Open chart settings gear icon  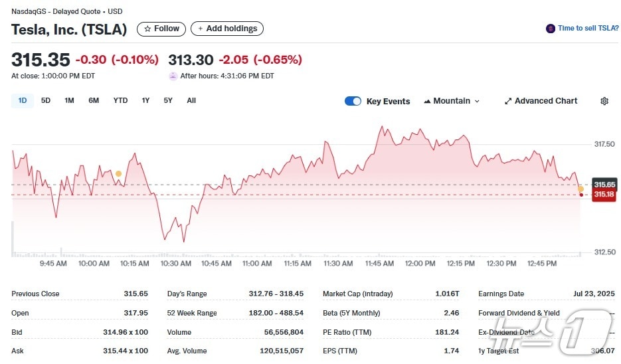point(604,101)
